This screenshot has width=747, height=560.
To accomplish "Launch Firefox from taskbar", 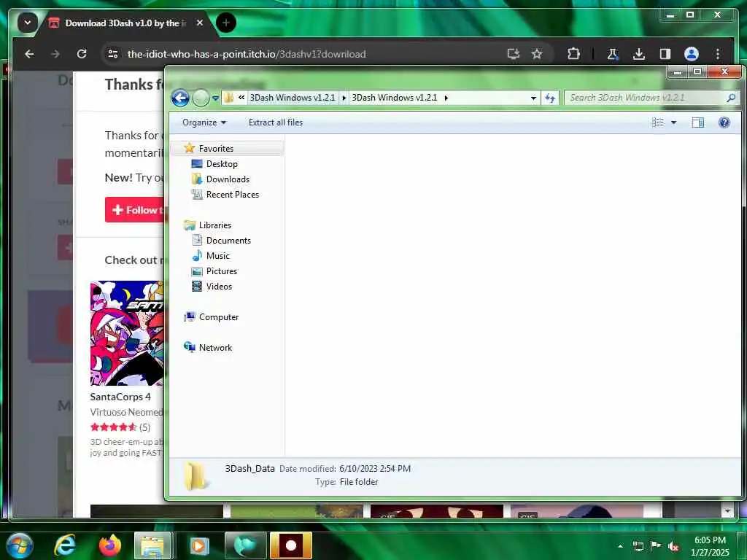I will click(x=109, y=545).
